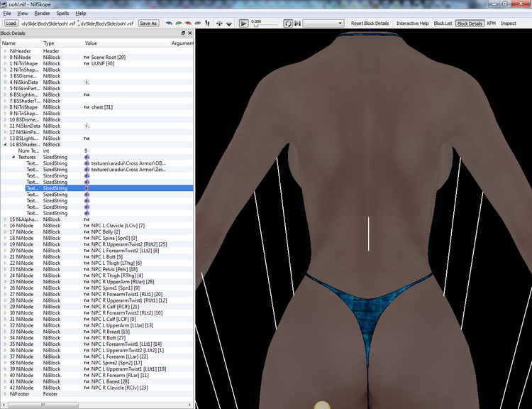The image size is (532, 409).
Task: Click the Txt icon next to UUNP [30]
Action: [x=87, y=63]
